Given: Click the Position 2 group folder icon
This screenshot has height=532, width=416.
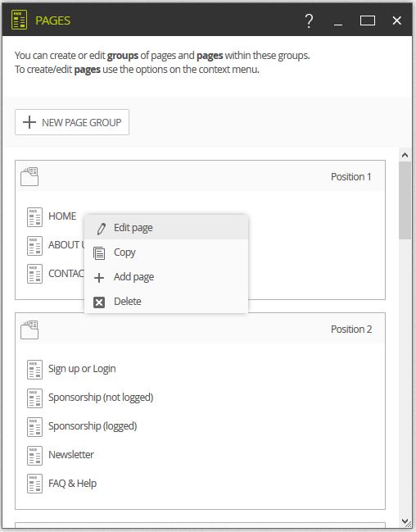Looking at the screenshot, I should [29, 330].
